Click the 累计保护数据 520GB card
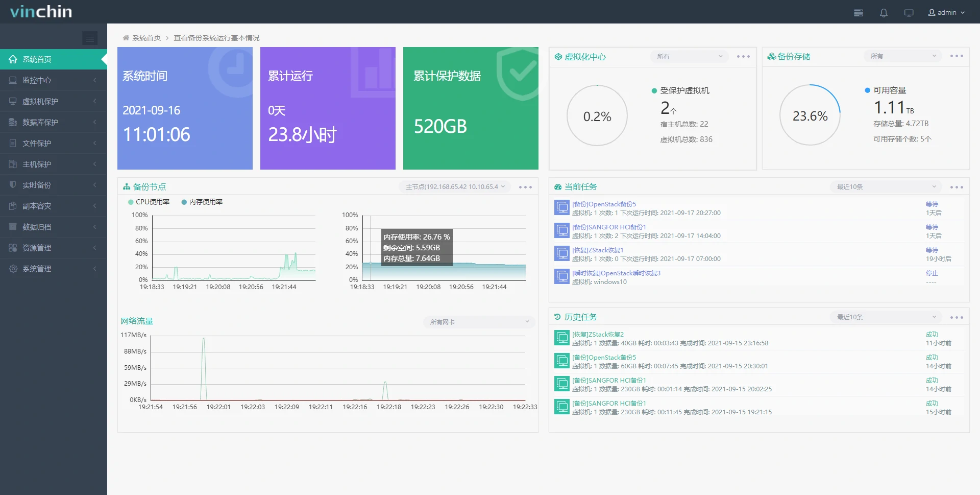 tap(471, 108)
